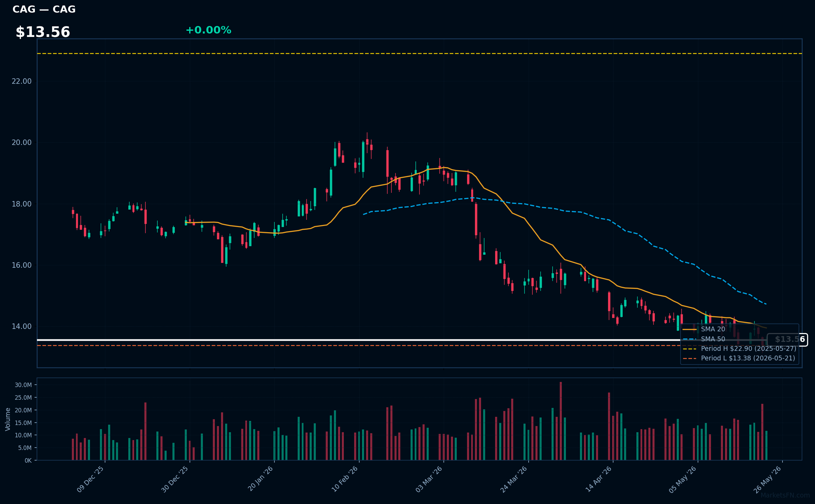This screenshot has width=815, height=504.
Task: Click the 14.00 price axis label
Action: click(x=22, y=326)
